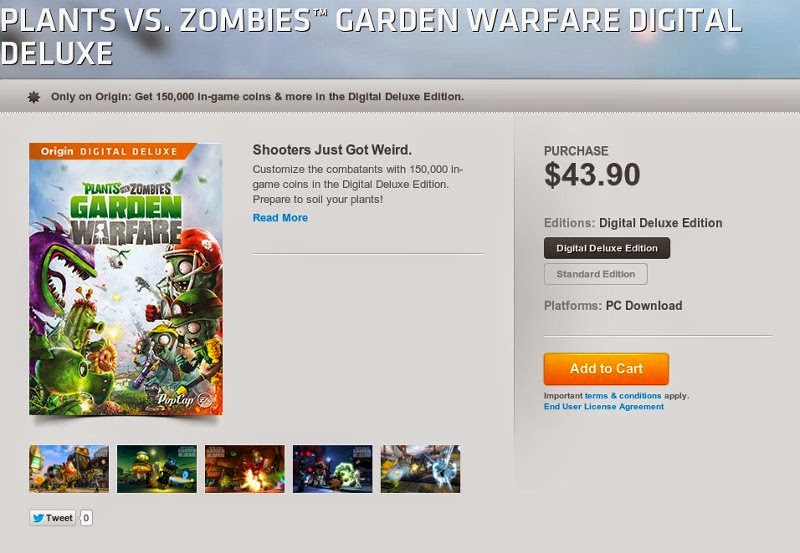
Task: Click the Shooters Just Got Weird heading
Action: pos(332,149)
